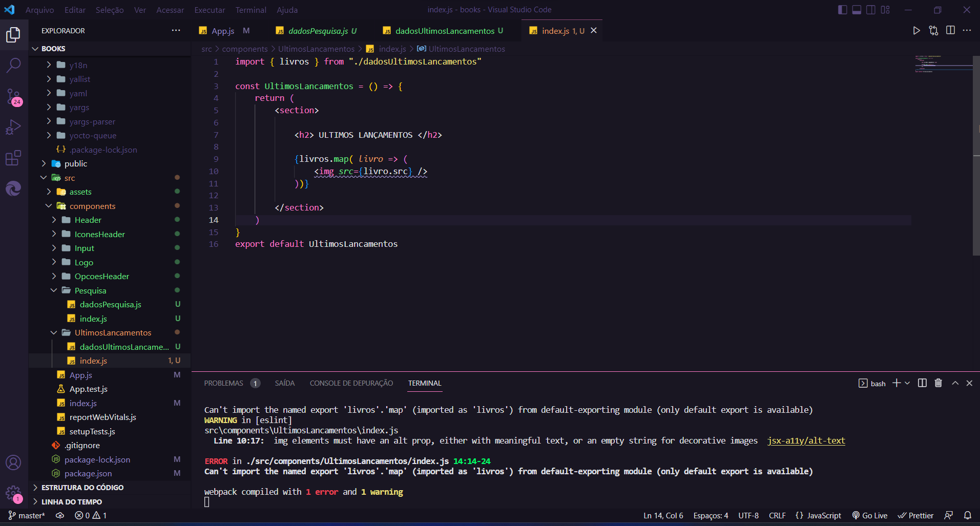Click the editor vertical scrollbar
The image size is (980, 526).
(x=976, y=155)
